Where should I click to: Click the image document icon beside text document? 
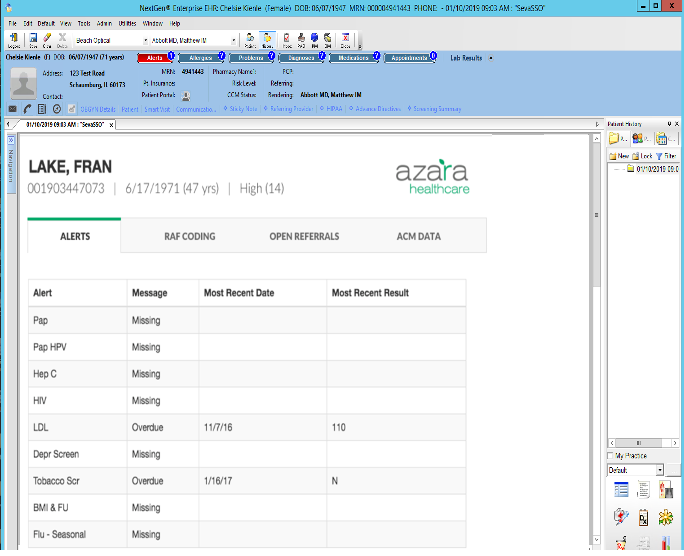pyautogui.click(x=666, y=490)
